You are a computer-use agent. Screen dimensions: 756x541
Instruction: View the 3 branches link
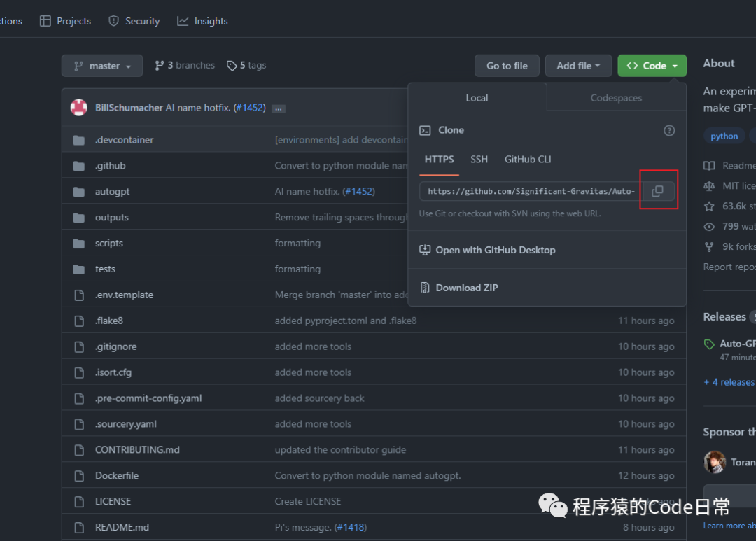click(185, 66)
